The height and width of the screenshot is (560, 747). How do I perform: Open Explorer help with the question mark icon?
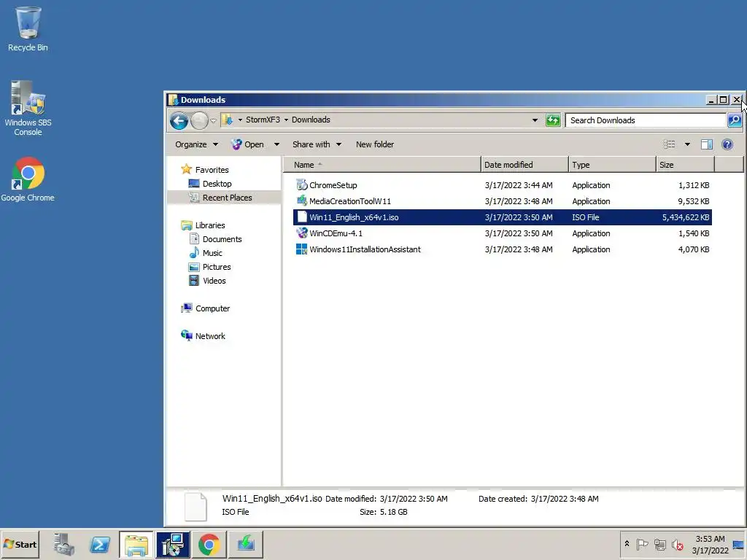coord(727,144)
